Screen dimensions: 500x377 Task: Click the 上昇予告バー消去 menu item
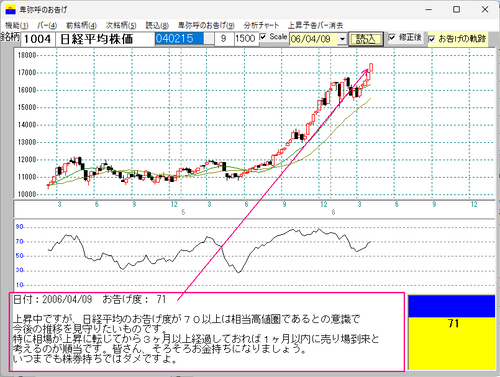(315, 25)
